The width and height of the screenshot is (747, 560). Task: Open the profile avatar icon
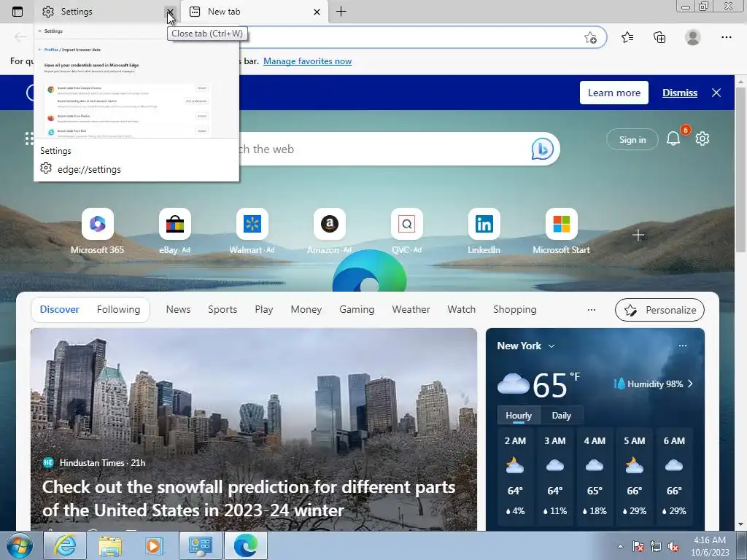693,37
